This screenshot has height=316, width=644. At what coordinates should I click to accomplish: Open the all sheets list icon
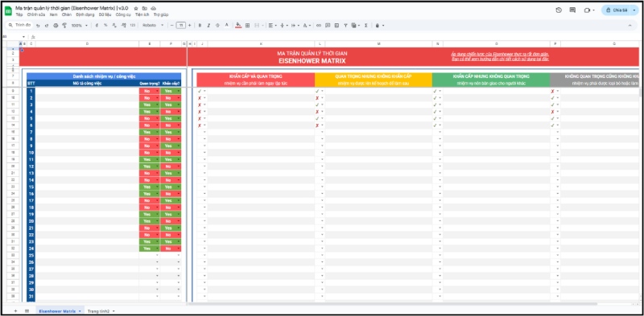coord(27,311)
